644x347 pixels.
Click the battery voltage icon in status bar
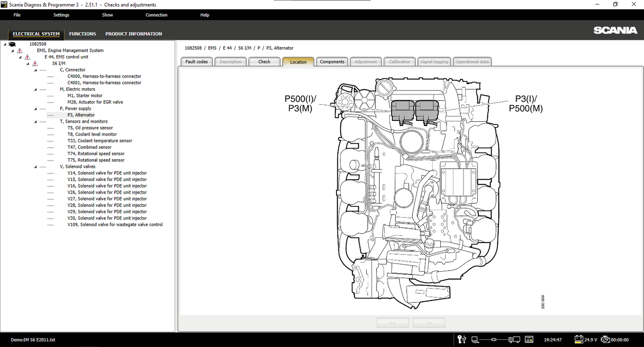579,340
